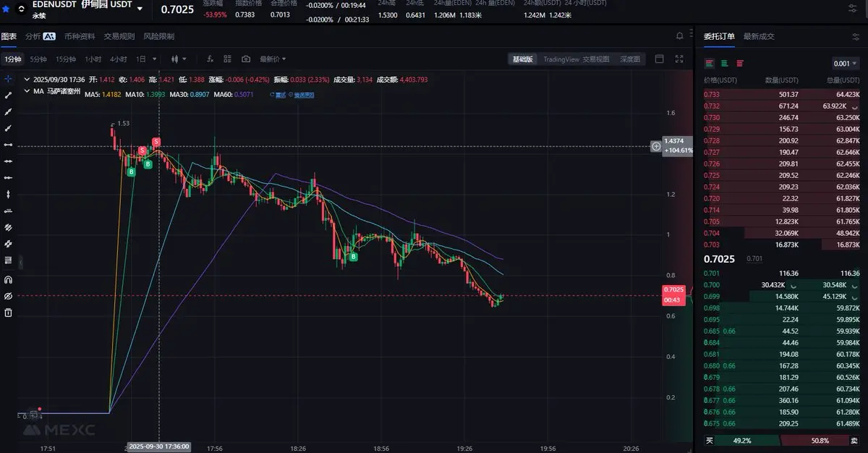Switch to the 分析 tab
The height and width of the screenshot is (453, 868).
click(x=33, y=36)
